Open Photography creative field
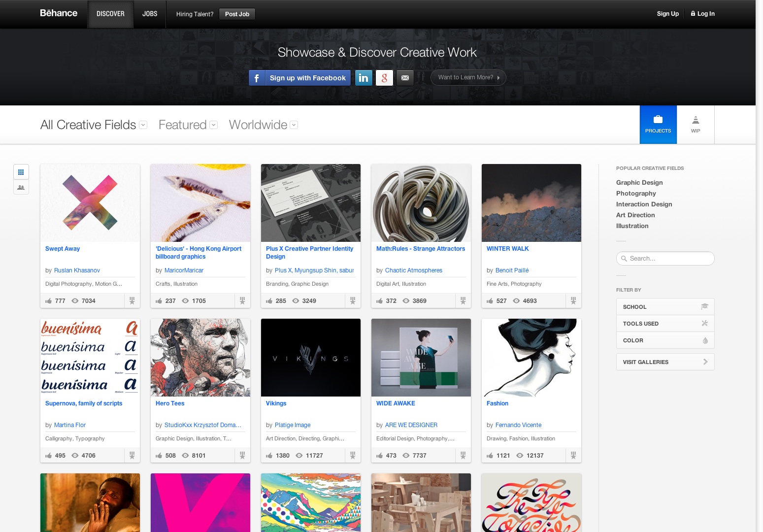Image resolution: width=763 pixels, height=532 pixels. tap(636, 194)
